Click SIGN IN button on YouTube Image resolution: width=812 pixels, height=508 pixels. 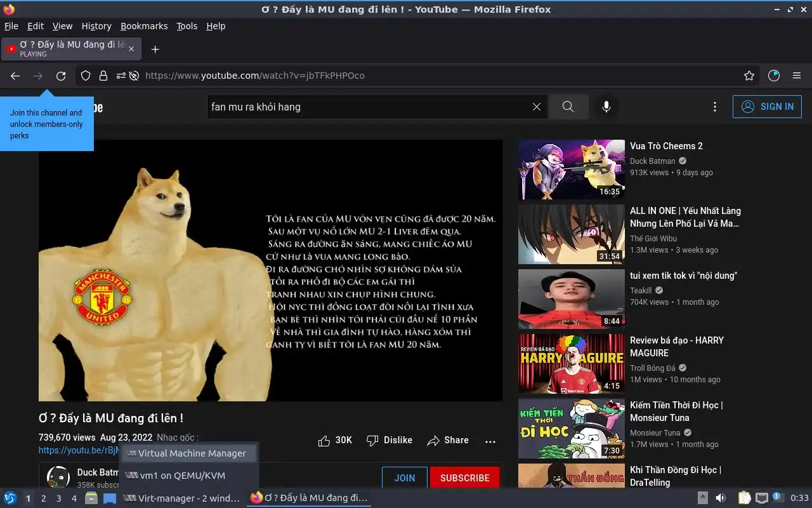coord(767,107)
